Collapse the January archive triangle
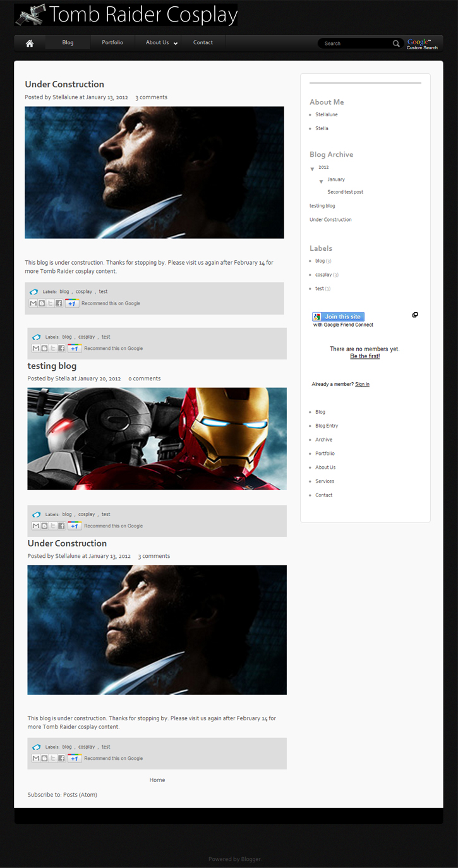This screenshot has height=868, width=458. 321,181
